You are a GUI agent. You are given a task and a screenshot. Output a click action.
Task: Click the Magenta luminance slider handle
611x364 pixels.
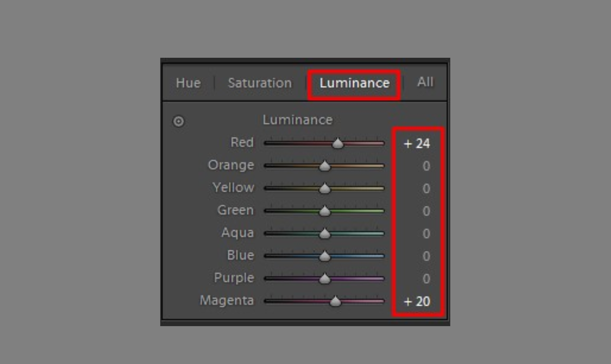coord(335,301)
